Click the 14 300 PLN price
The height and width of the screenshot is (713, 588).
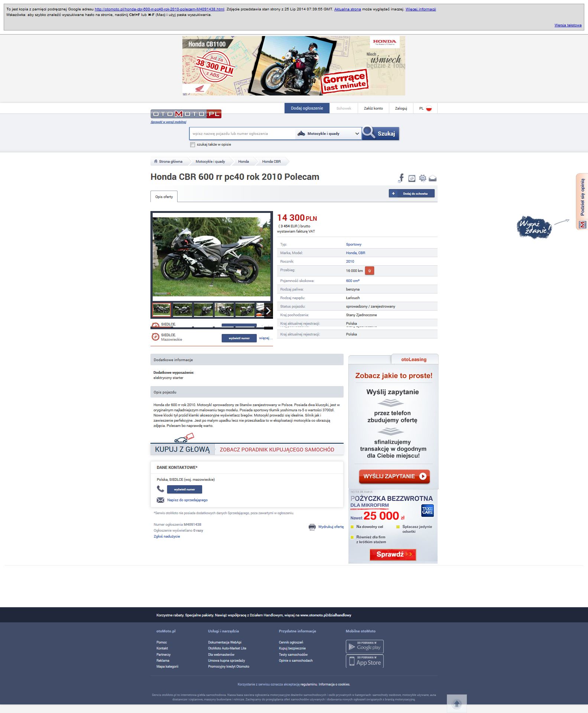pyautogui.click(x=297, y=218)
